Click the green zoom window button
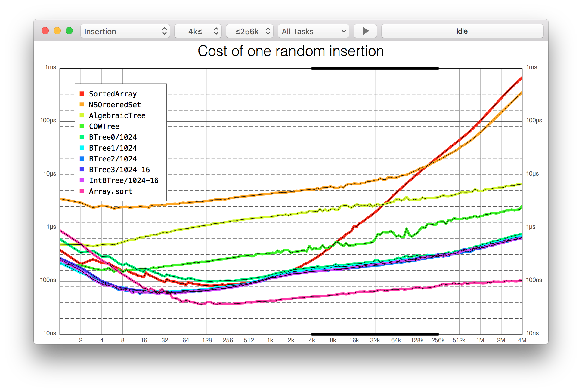 tap(69, 31)
